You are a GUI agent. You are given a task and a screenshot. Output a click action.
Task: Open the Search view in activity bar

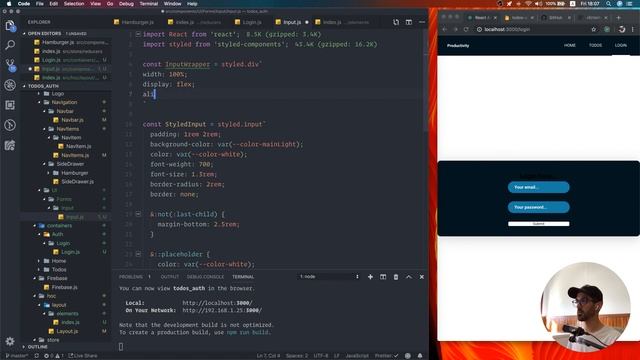pos(10,45)
